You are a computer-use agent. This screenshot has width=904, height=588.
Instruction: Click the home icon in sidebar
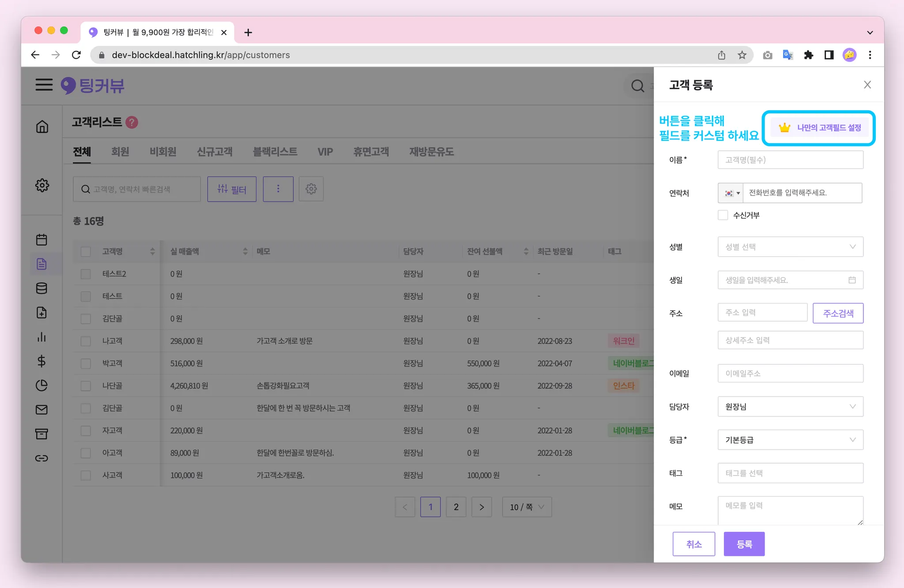point(42,127)
